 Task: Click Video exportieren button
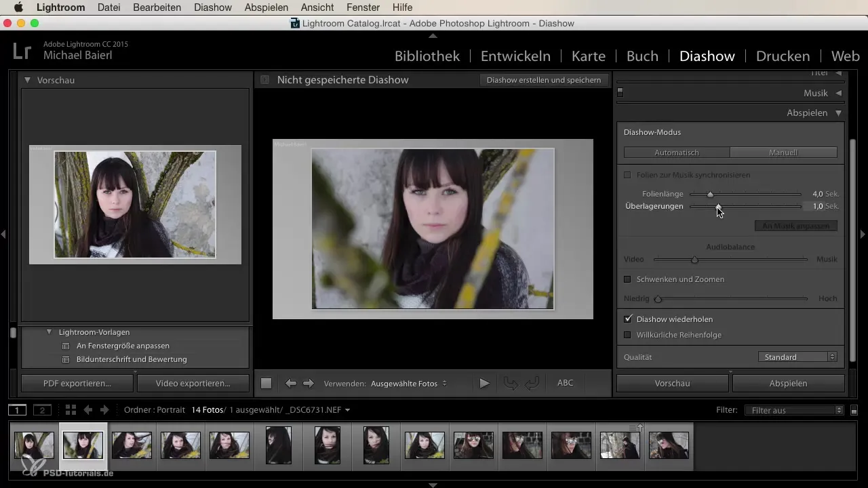click(x=193, y=384)
